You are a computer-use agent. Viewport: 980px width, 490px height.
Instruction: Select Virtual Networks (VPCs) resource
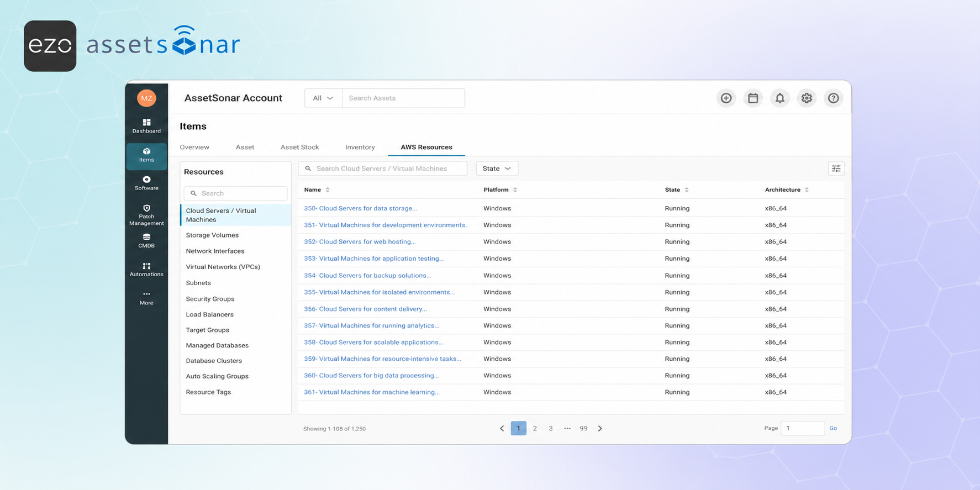pos(223,267)
